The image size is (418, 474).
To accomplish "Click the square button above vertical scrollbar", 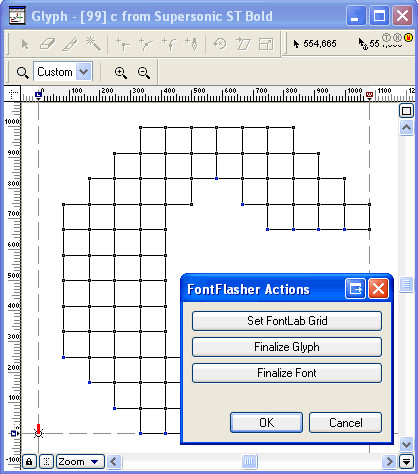I will click(x=406, y=111).
